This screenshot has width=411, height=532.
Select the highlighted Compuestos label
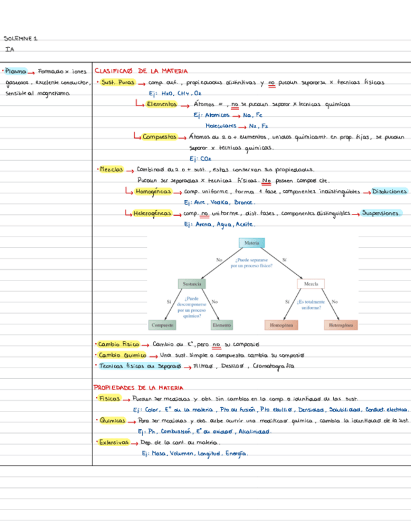(159, 137)
